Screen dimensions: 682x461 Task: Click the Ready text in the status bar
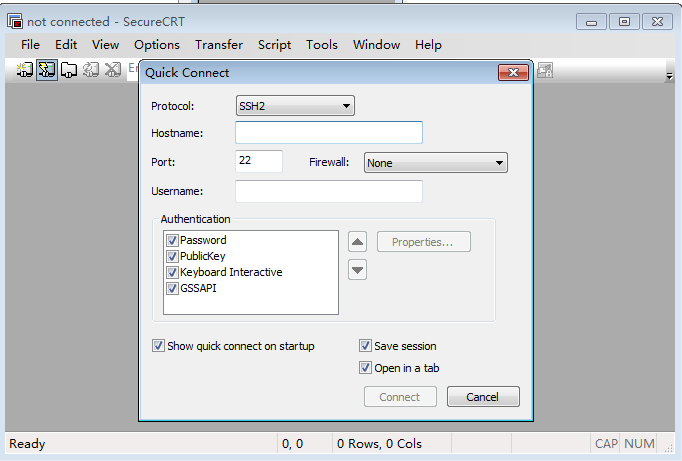pyautogui.click(x=27, y=444)
